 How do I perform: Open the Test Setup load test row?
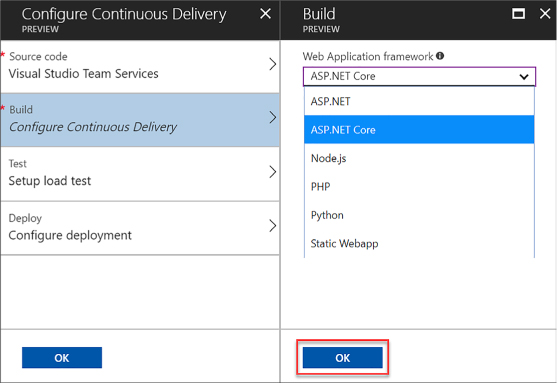pos(140,174)
